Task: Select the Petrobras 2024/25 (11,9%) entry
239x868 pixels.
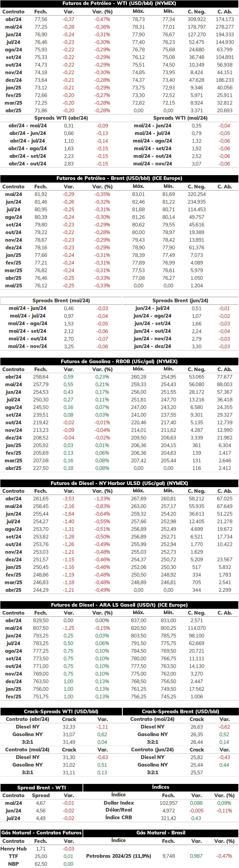Action: pos(119,856)
